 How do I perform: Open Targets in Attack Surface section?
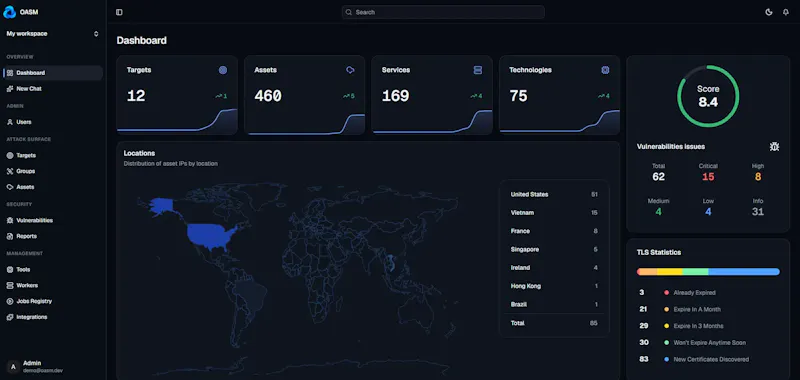pyautogui.click(x=53, y=156)
